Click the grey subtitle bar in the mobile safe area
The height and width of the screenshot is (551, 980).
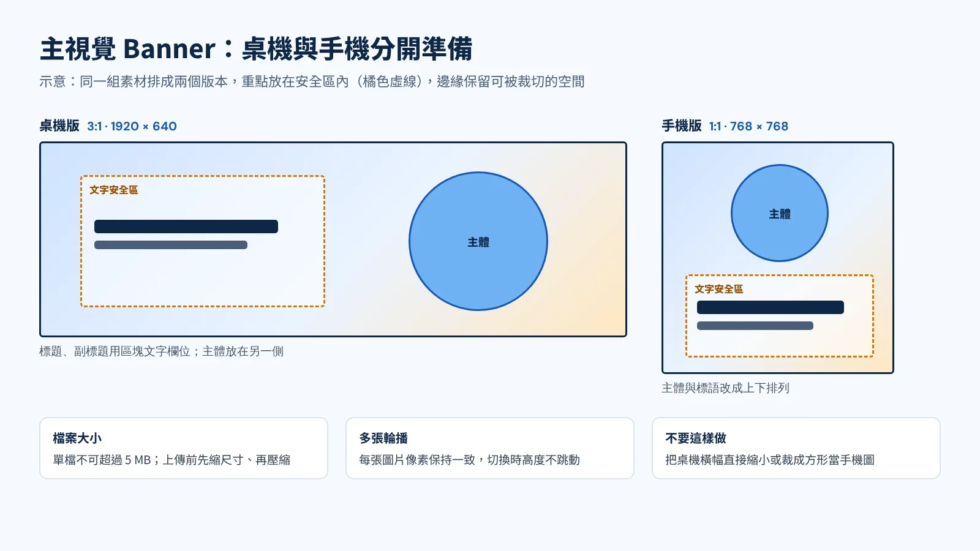pos(755,326)
